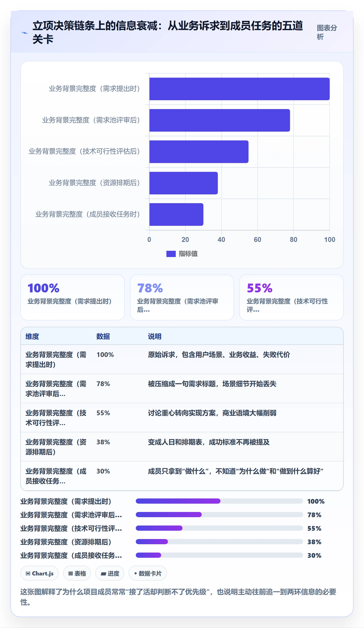Click the 维度 column header
The image size is (364, 628).
click(32, 336)
